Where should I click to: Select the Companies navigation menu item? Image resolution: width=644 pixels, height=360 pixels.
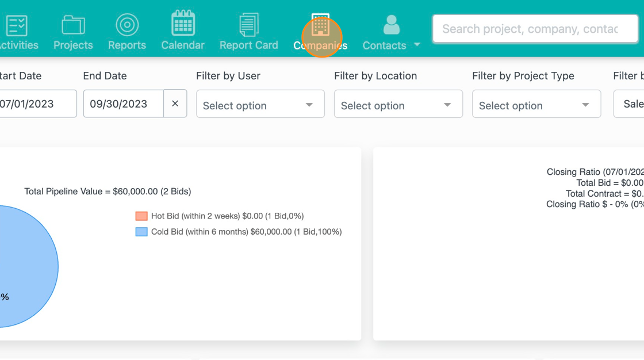pyautogui.click(x=320, y=45)
